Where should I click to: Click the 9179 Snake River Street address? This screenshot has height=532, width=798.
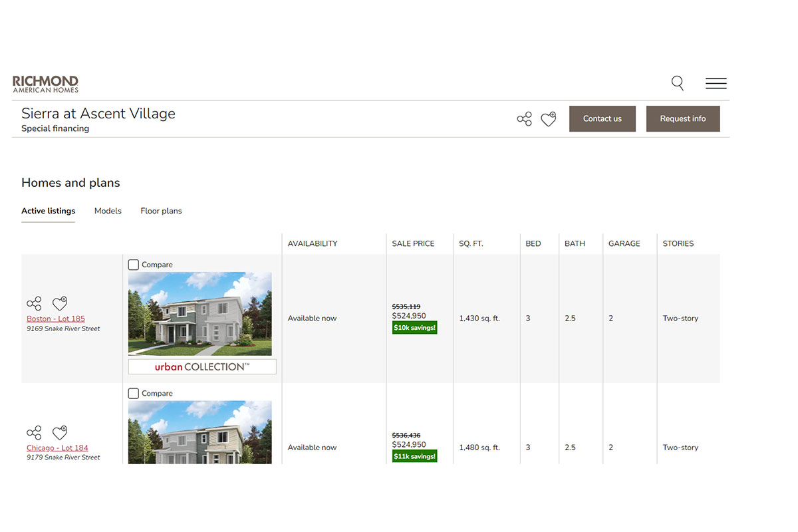pos(63,458)
